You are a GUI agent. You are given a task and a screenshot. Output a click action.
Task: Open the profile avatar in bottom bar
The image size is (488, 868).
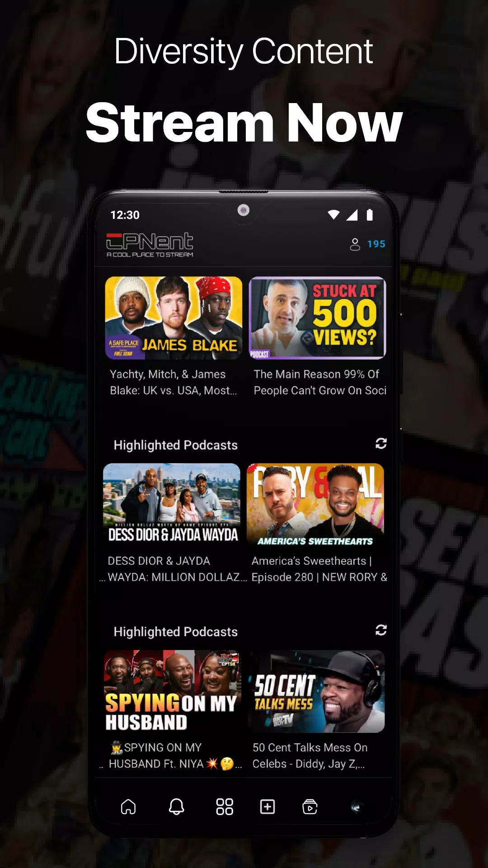[356, 807]
